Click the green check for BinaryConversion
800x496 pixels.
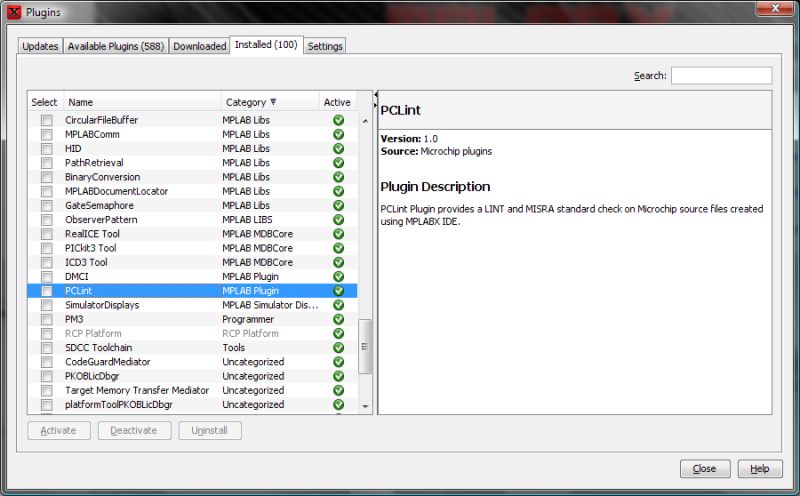coord(338,177)
